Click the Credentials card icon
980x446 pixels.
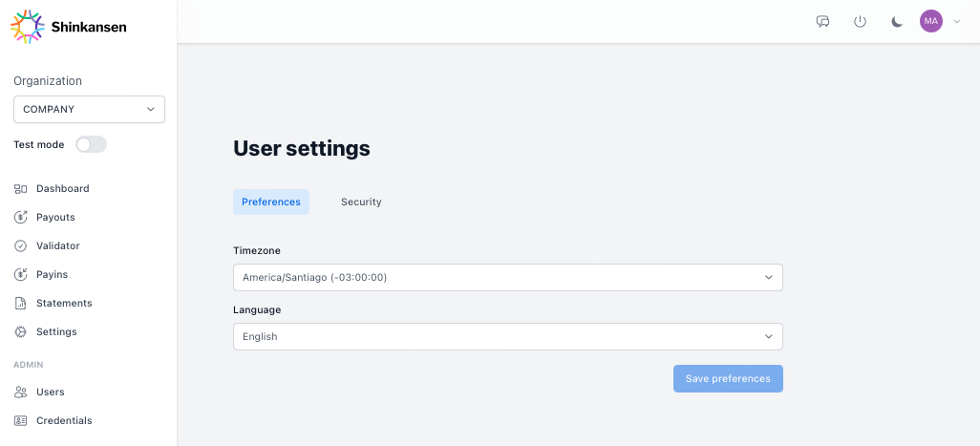(x=21, y=421)
